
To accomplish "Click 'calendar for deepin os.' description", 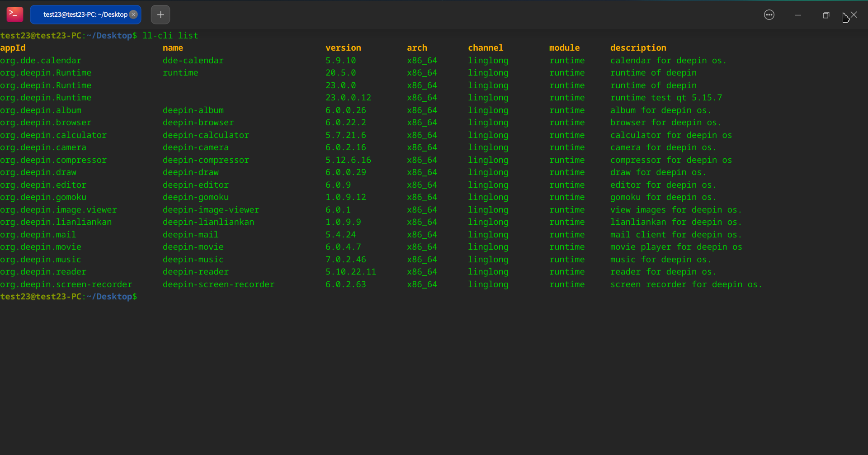I will [x=669, y=61].
